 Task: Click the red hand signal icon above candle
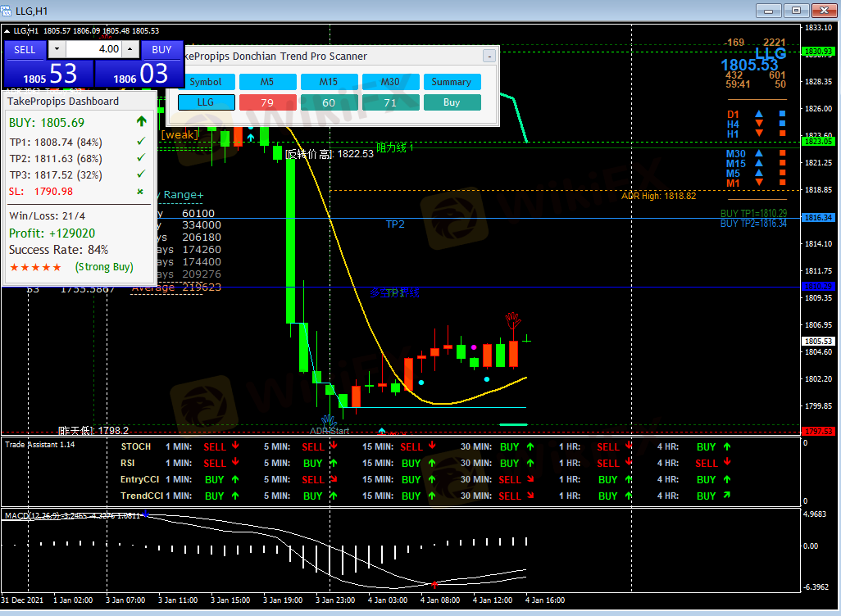[x=513, y=319]
